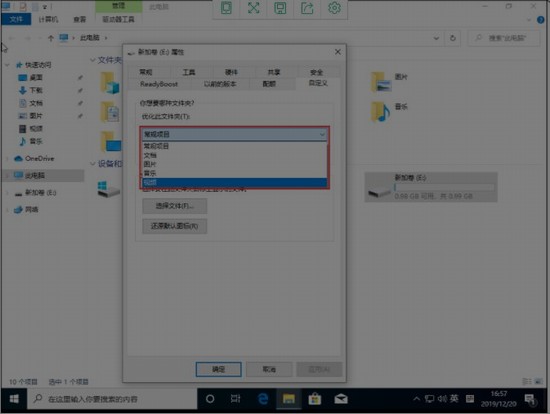Expand the ribbon with the chevron
This screenshot has width=550, height=414.
529,20
